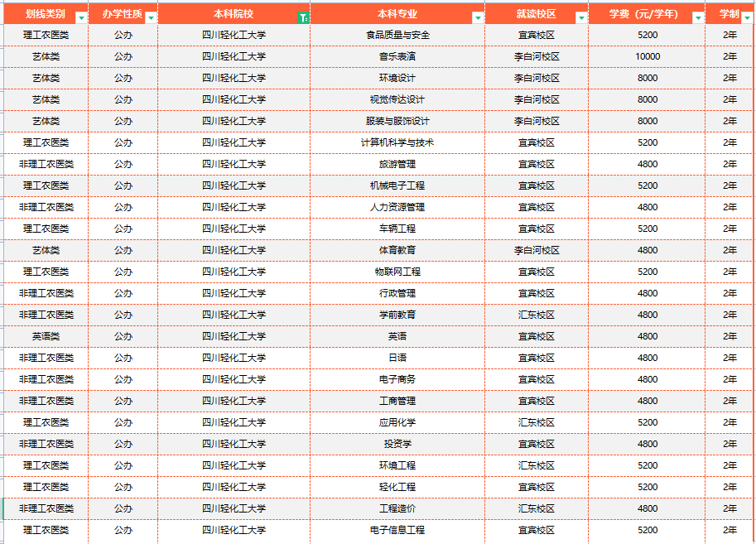Click the 物联网工程 major cell
The width and height of the screenshot is (756, 544).
pos(397,272)
